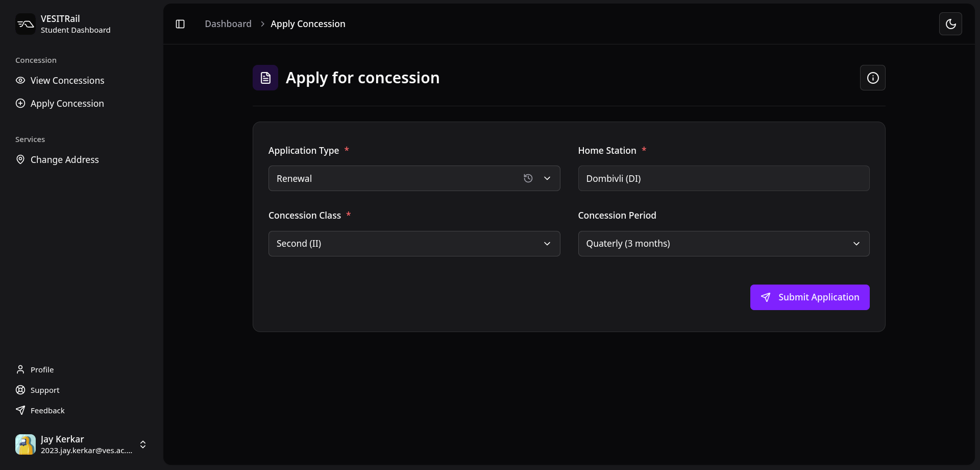This screenshot has height=470, width=980.
Task: Click the map pin icon beside Change Address
Action: coord(20,159)
